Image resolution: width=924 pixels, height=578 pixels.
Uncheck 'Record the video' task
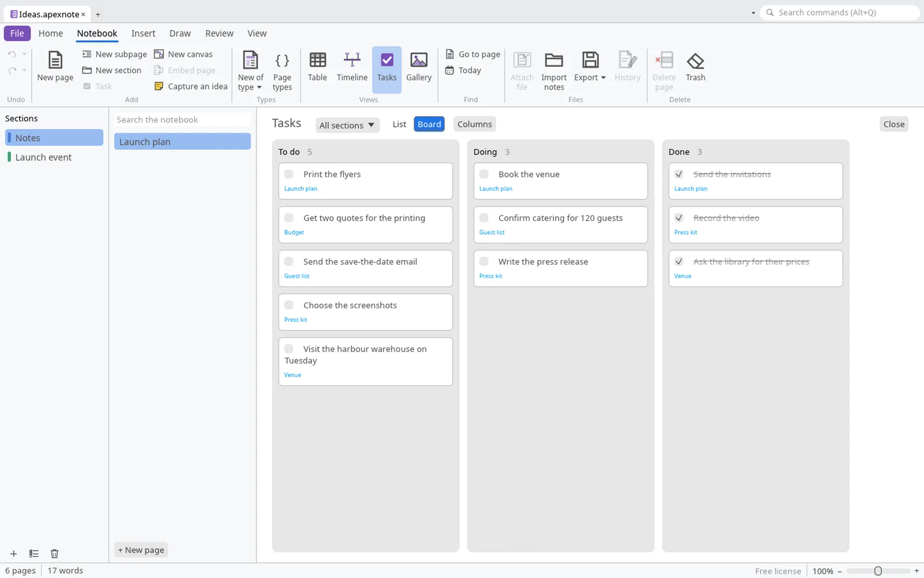click(679, 218)
